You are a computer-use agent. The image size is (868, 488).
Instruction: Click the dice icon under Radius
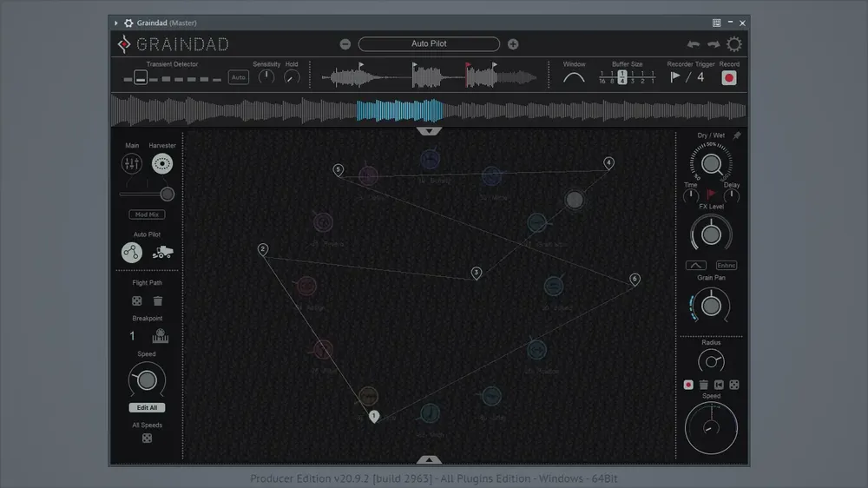click(734, 385)
